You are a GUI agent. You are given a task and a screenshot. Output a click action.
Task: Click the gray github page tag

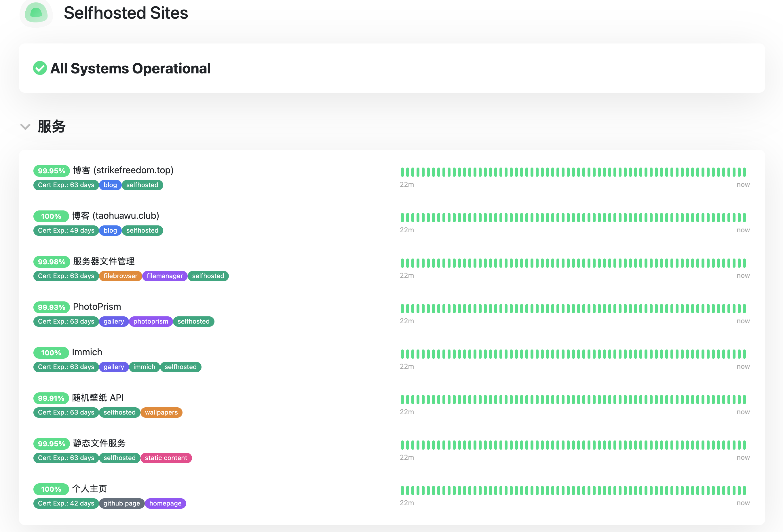[122, 504]
